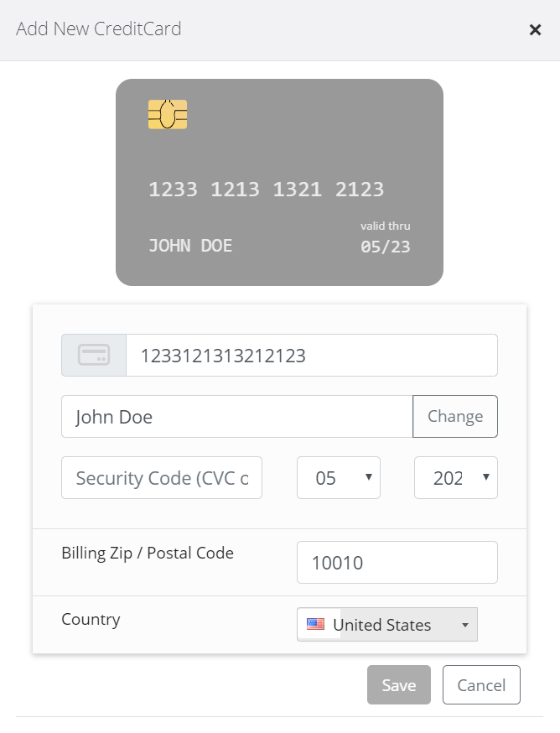This screenshot has width=560, height=733.
Task: Focus the Security Code (CVC) field
Action: click(162, 478)
